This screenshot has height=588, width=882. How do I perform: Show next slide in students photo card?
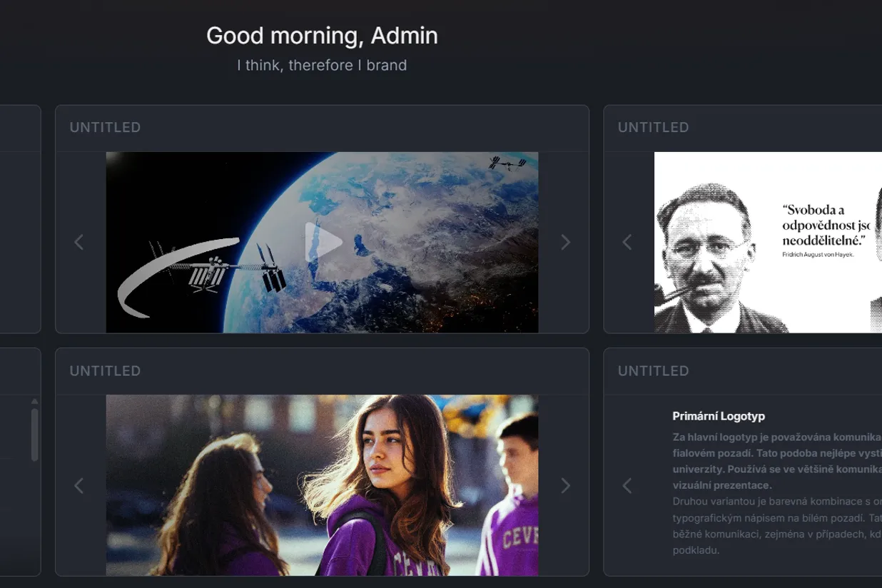tap(565, 486)
